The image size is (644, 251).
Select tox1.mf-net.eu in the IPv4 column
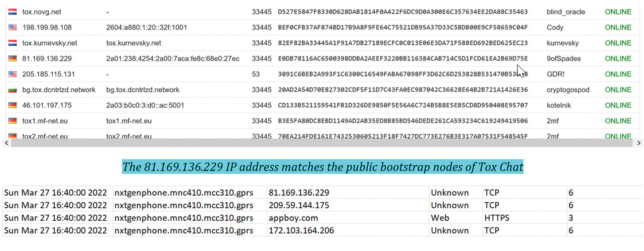(x=45, y=121)
